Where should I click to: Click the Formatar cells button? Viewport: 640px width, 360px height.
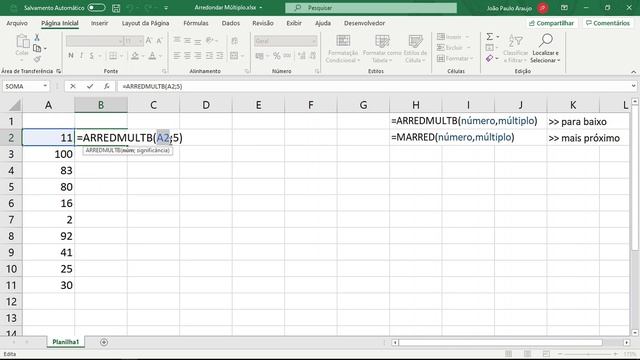pyautogui.click(x=456, y=59)
